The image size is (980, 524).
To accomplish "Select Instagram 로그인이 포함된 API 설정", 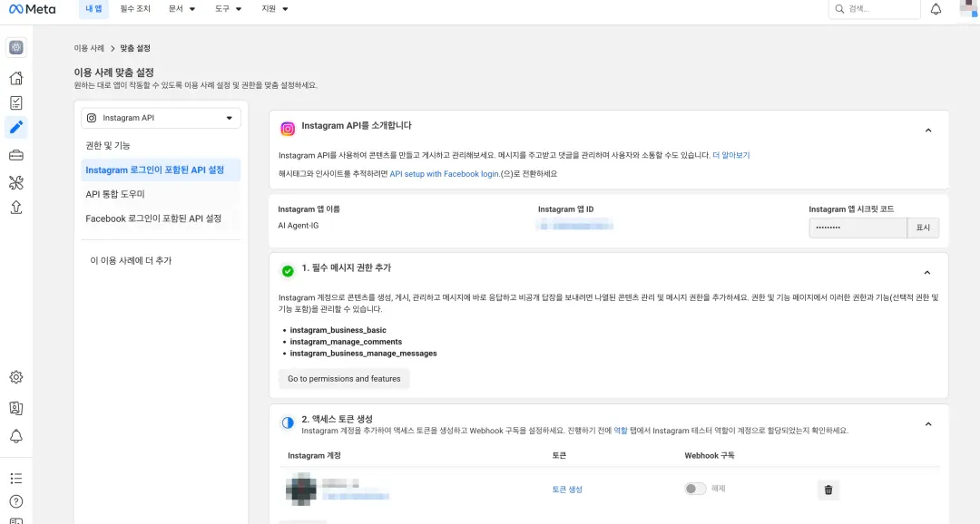I will click(x=161, y=170).
